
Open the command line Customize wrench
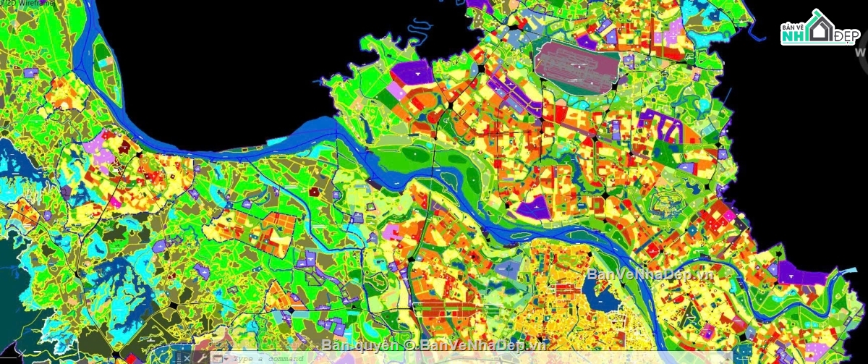coord(202,358)
